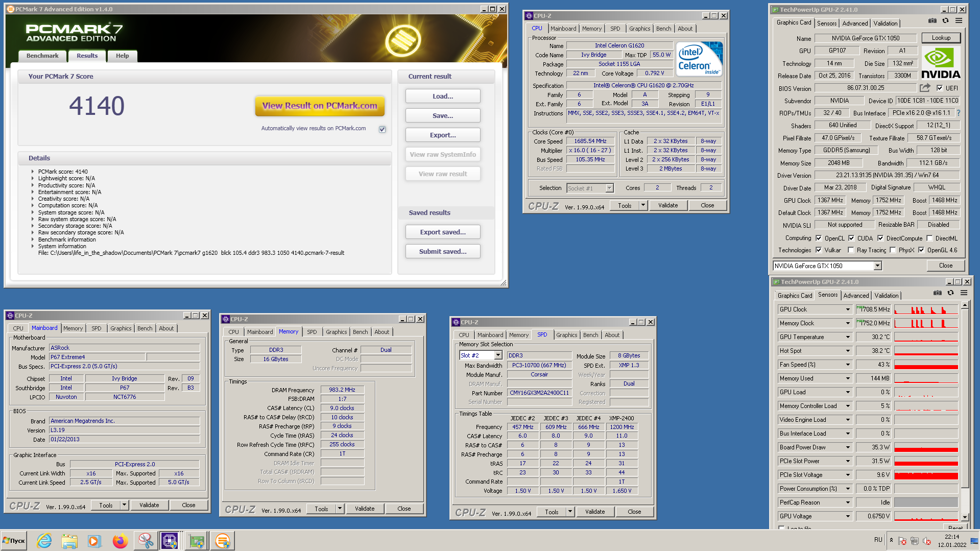Click the NVIDIA logo in GPU-Z
Viewport: 980px width, 551px height.
coord(941,63)
